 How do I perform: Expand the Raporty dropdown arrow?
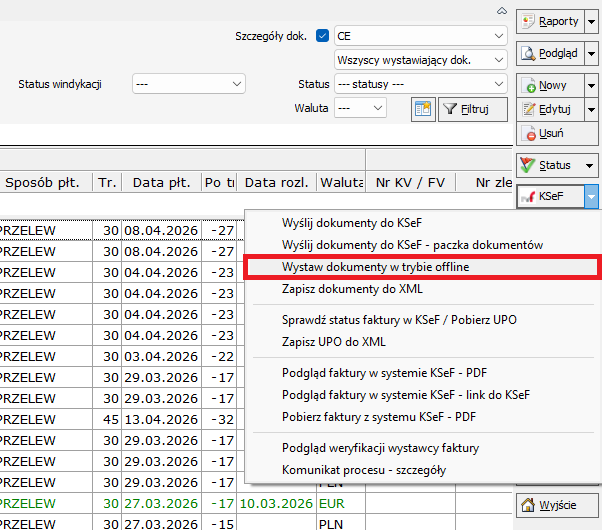[x=591, y=21]
